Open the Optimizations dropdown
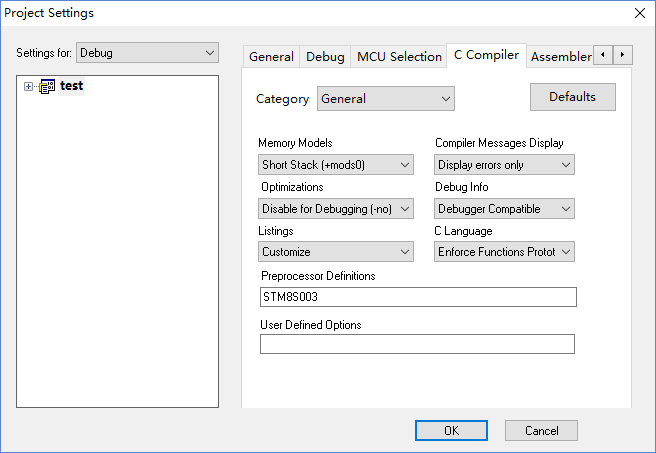This screenshot has width=656, height=453. tap(336, 209)
